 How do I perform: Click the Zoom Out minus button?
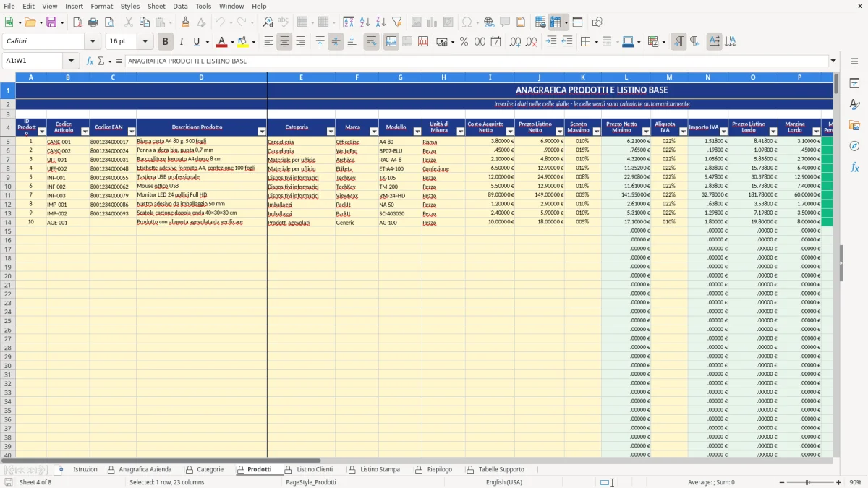[781, 482]
